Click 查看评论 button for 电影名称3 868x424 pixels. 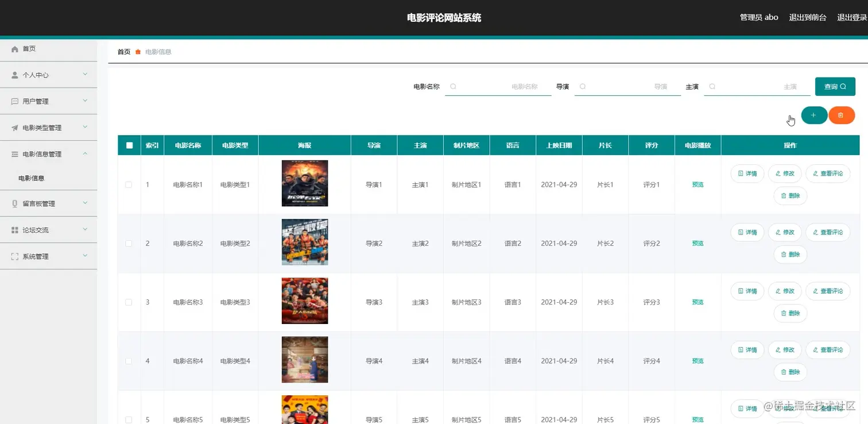828,291
